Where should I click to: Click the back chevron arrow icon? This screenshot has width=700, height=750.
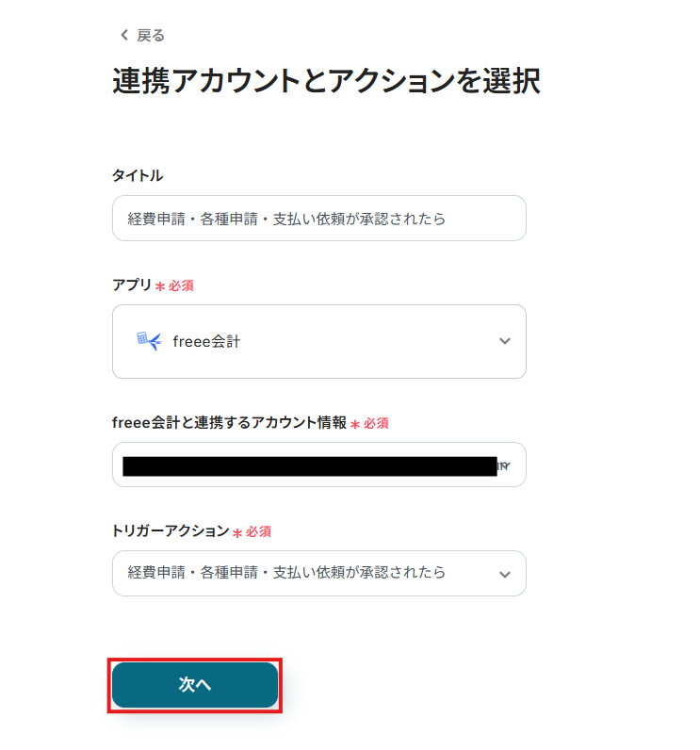[122, 36]
